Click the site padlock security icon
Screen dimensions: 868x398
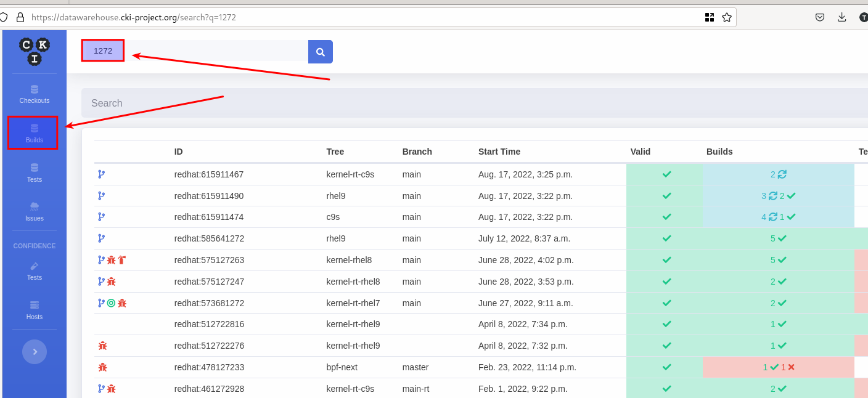pyautogui.click(x=20, y=17)
